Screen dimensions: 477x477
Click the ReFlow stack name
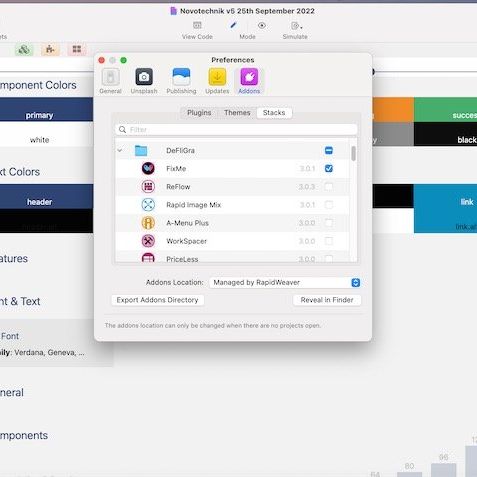coord(178,187)
